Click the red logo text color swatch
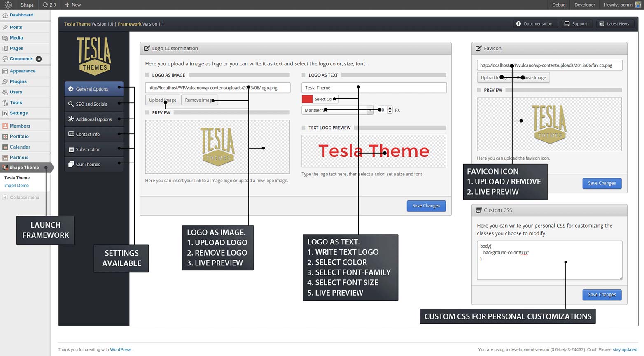644x356 pixels. pyautogui.click(x=307, y=99)
